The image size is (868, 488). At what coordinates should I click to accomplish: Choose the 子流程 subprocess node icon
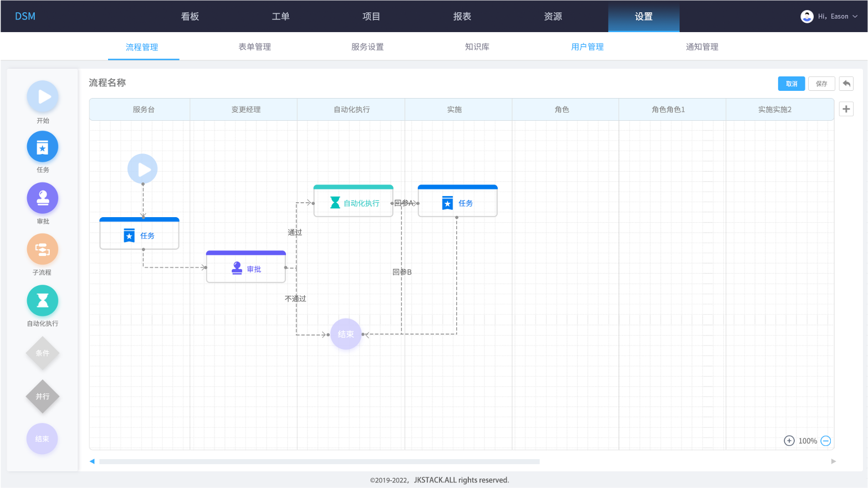tap(43, 249)
